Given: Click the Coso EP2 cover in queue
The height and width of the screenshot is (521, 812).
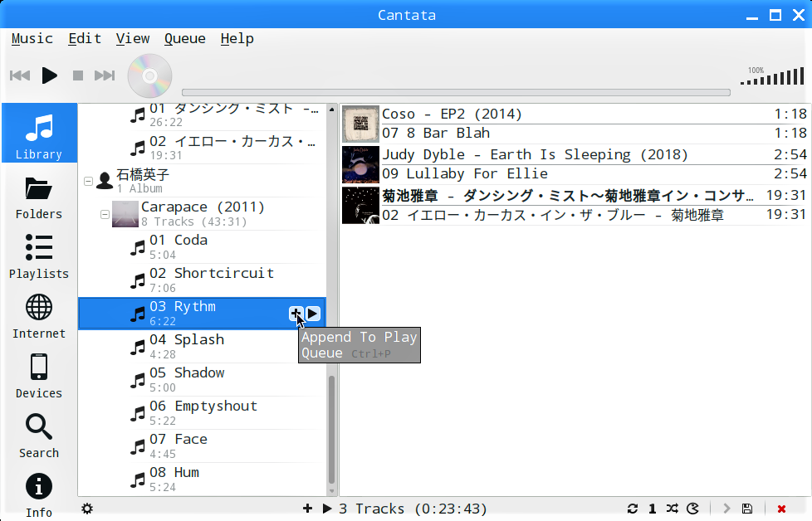Looking at the screenshot, I should (x=360, y=124).
